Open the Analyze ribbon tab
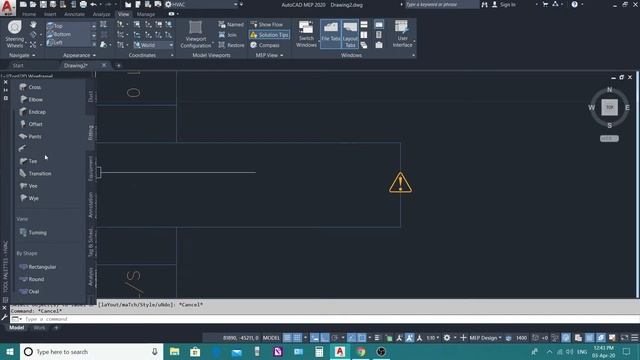 pos(101,14)
